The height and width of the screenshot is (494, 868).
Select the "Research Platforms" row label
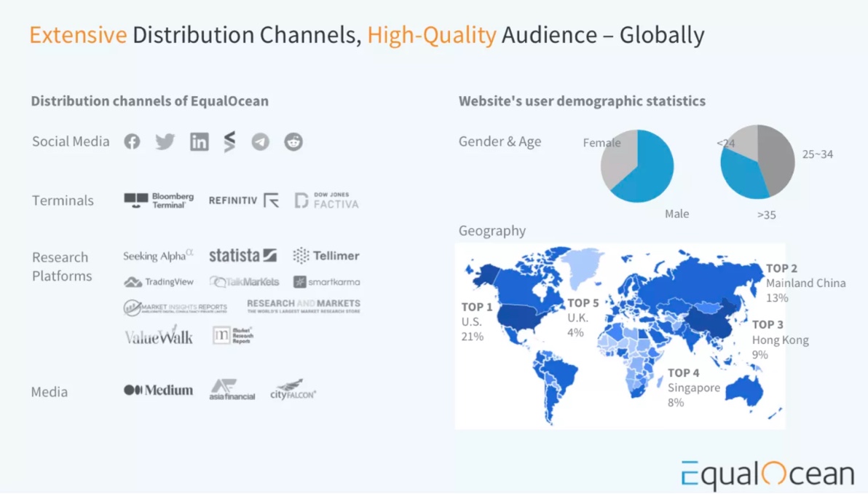pyautogui.click(x=62, y=267)
